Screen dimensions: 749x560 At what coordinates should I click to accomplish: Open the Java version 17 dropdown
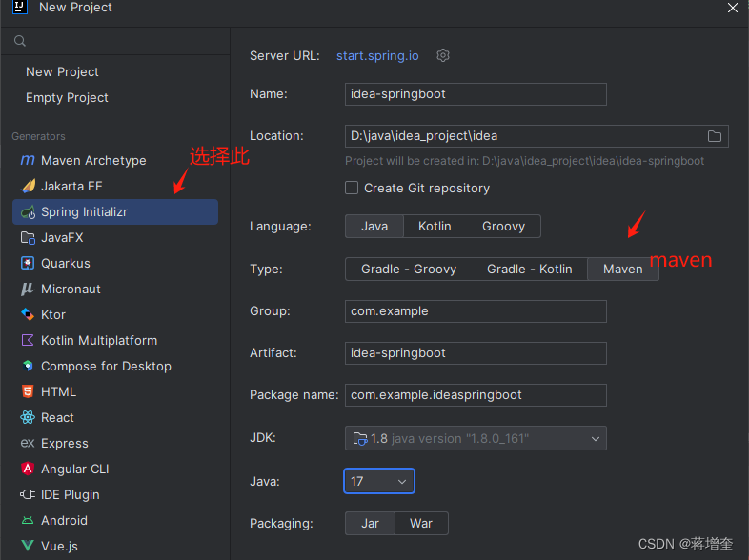tap(379, 481)
